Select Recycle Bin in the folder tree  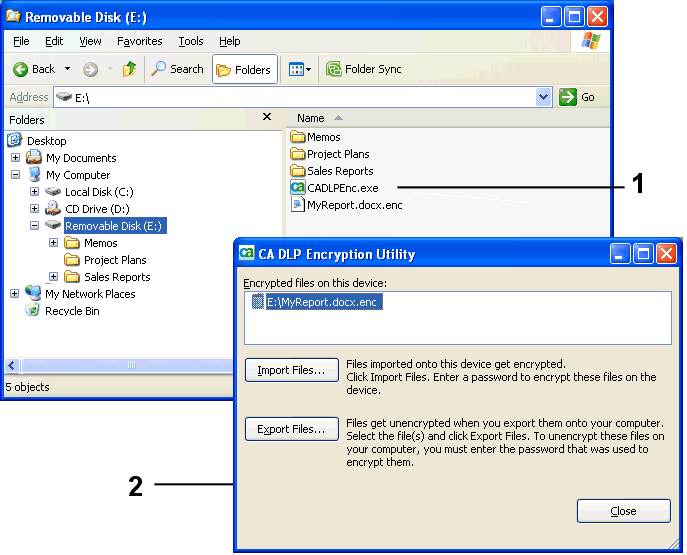(63, 311)
